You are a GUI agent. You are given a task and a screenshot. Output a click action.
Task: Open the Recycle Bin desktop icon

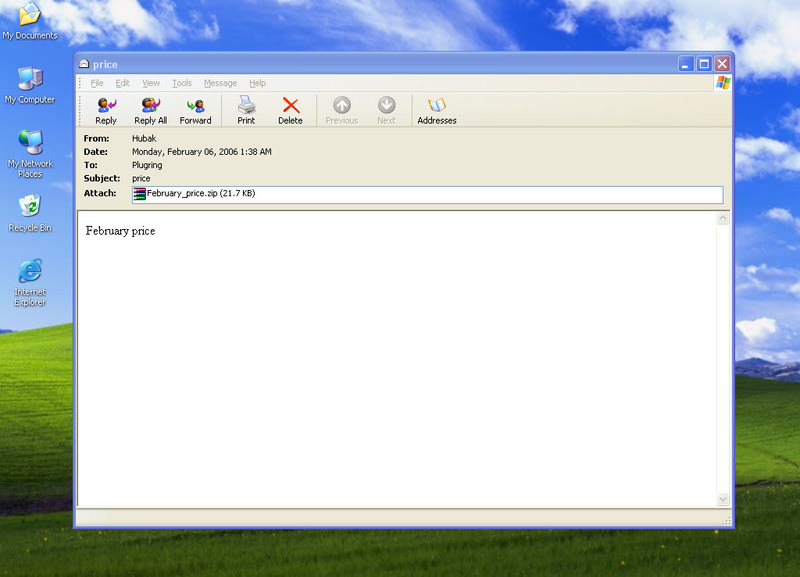[x=30, y=212]
